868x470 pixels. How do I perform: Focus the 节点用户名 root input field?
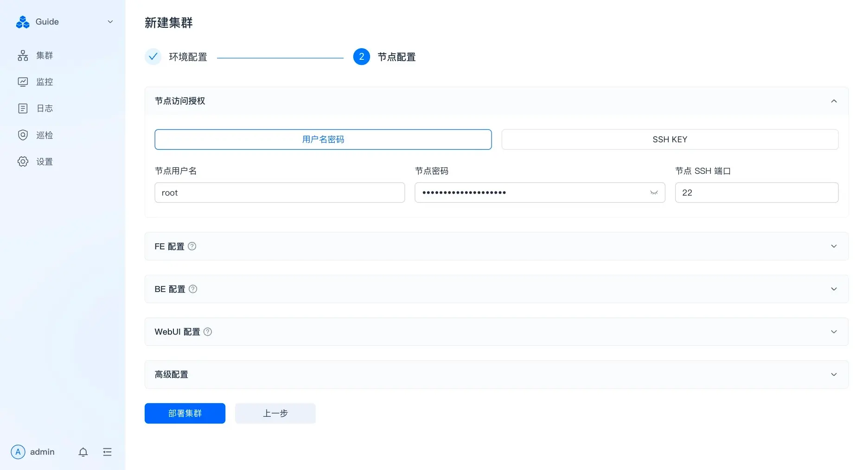pos(280,192)
